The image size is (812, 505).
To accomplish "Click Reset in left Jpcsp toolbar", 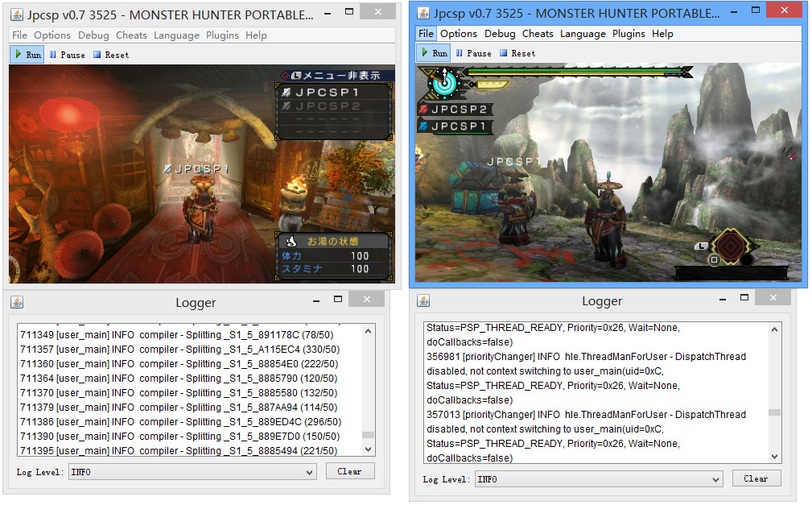I will (111, 55).
